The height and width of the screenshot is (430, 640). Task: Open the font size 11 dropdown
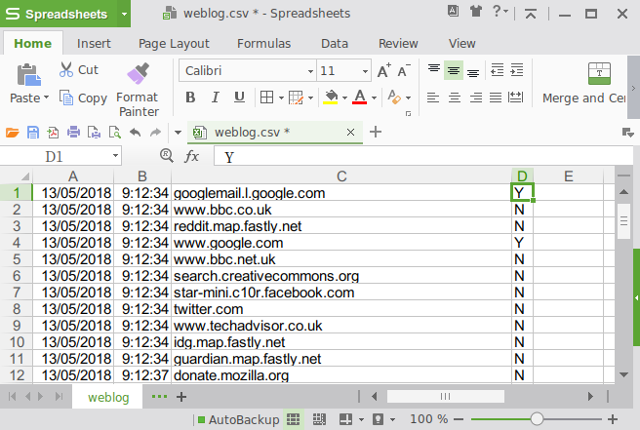coord(365,71)
